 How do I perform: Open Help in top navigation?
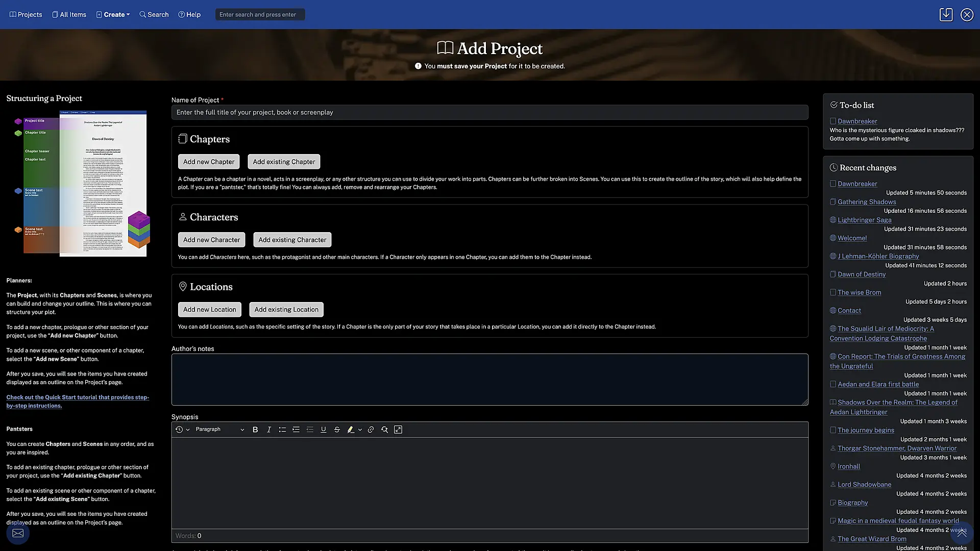[189, 14]
